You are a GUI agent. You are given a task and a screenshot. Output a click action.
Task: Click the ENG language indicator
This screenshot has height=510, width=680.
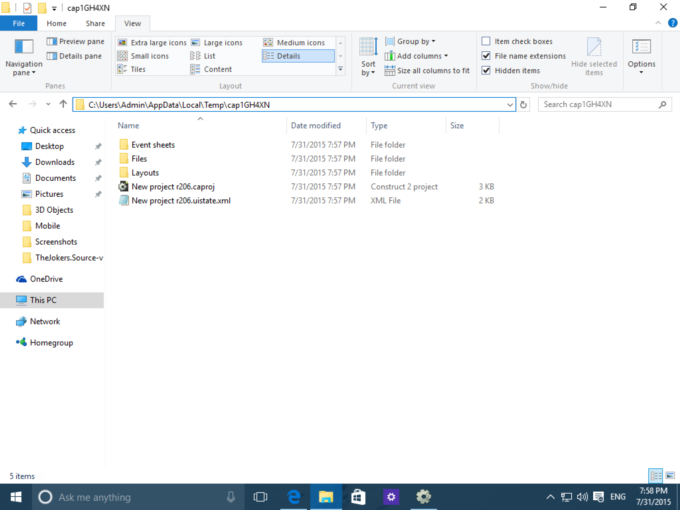(618, 497)
